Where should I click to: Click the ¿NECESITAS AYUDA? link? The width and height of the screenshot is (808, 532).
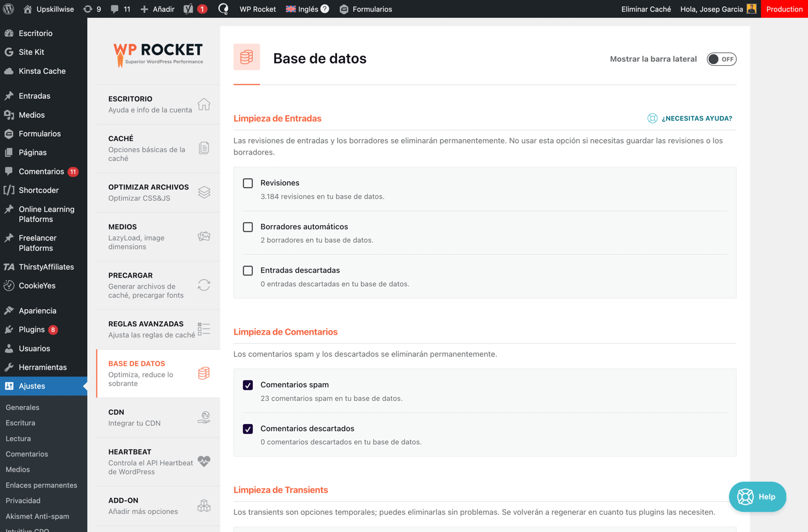pos(697,118)
